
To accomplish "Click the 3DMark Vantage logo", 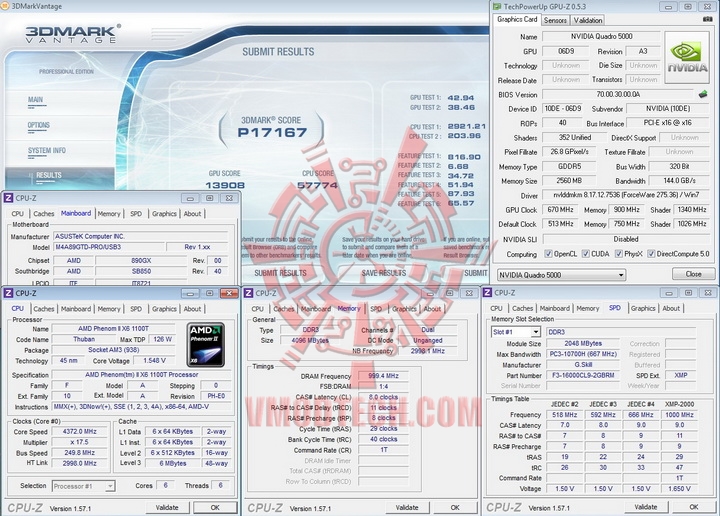I will 73,34.
